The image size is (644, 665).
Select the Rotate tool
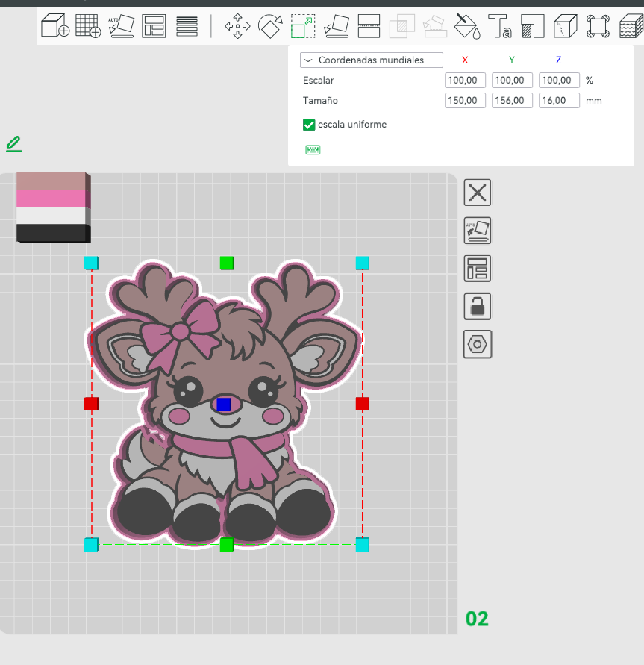[270, 26]
